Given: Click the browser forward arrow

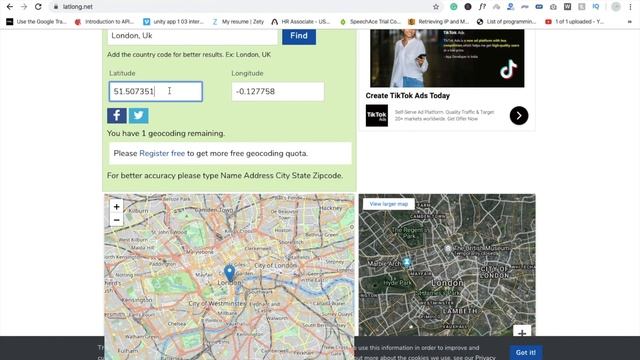Looking at the screenshot, I should pos(24,7).
